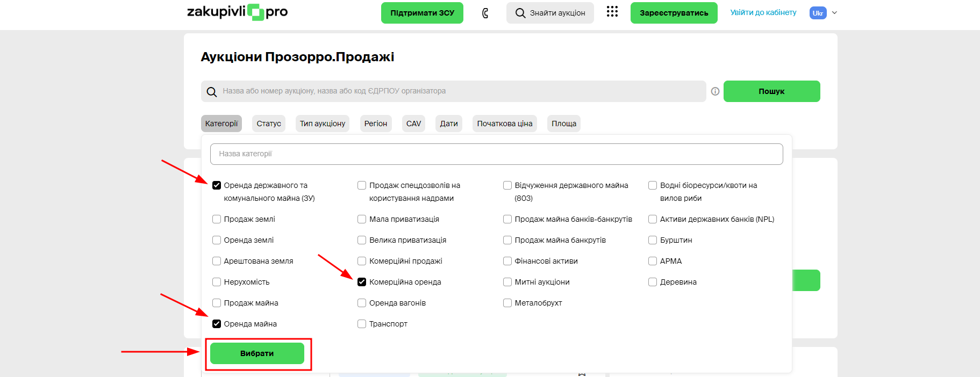
Task: Expand the language chevron dropdown
Action: coord(834,13)
